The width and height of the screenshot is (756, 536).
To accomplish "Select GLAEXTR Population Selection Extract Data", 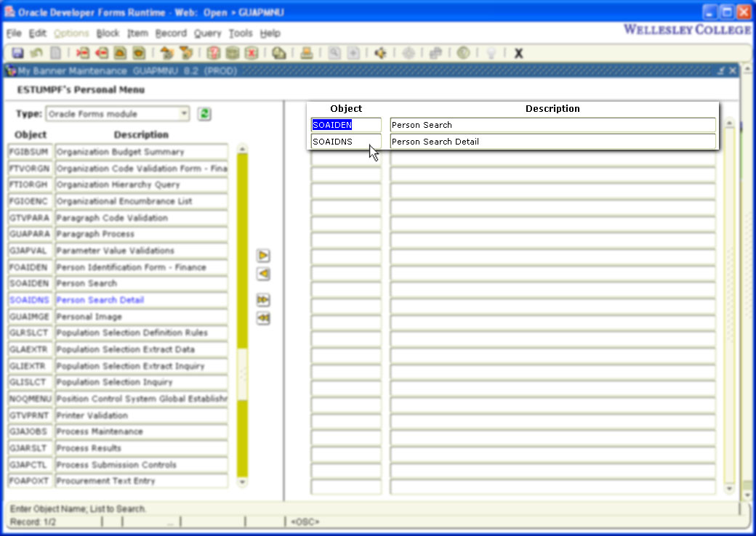I will (118, 349).
